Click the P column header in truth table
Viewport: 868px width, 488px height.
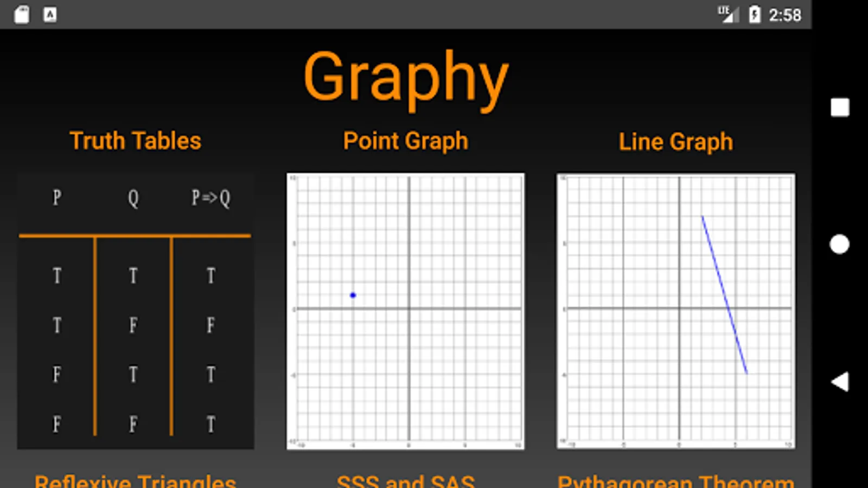point(57,197)
